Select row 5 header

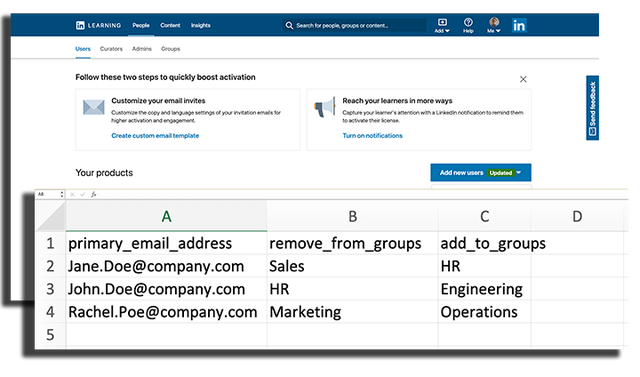click(50, 335)
